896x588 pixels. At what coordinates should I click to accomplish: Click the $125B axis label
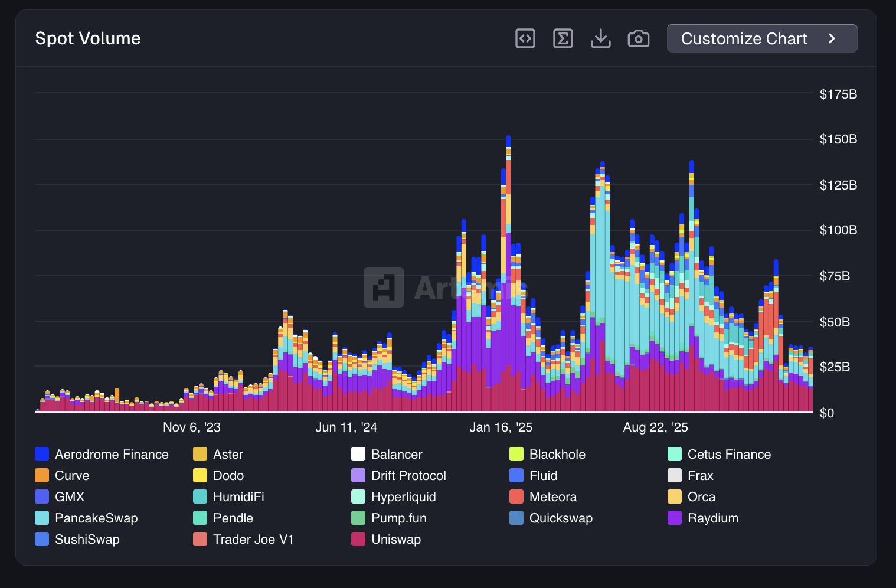coord(838,185)
